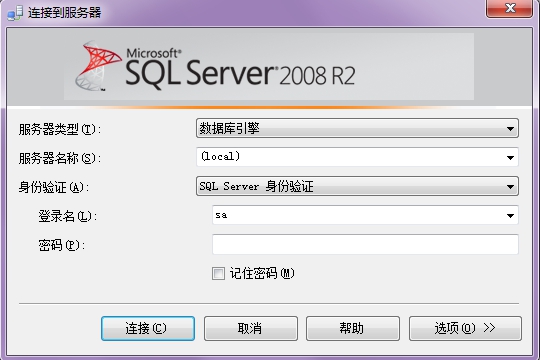Click the Cancel (取消) button
The height and width of the screenshot is (360, 540).
pos(251,328)
